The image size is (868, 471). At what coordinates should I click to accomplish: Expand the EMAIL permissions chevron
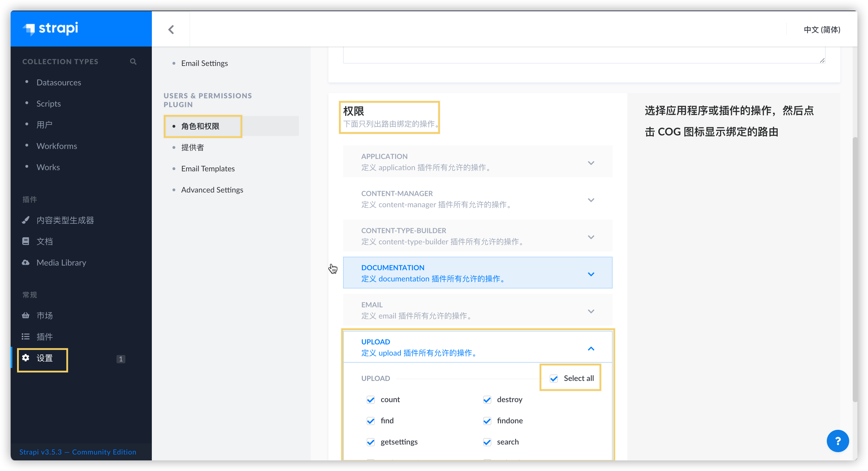591,311
